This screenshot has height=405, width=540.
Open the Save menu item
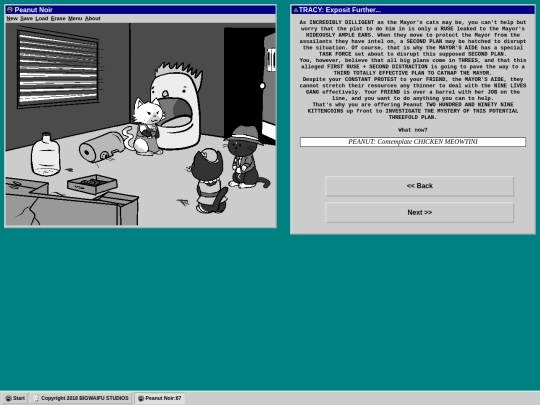27,19
